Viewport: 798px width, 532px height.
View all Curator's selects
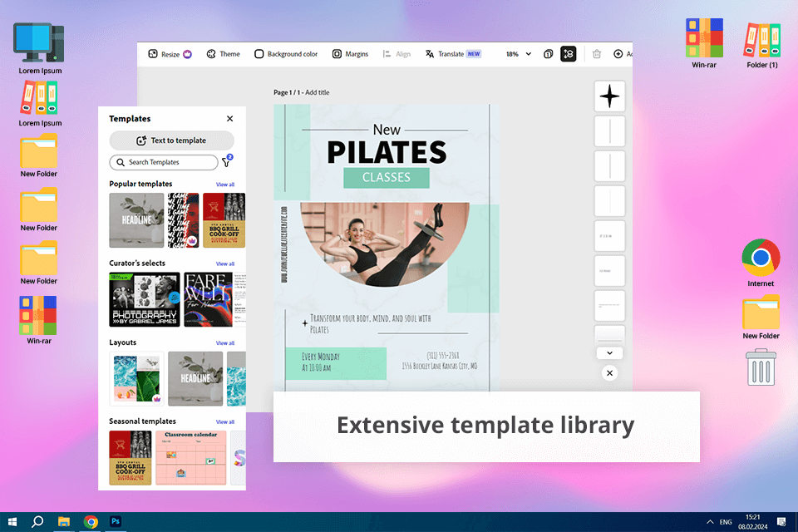pos(225,264)
